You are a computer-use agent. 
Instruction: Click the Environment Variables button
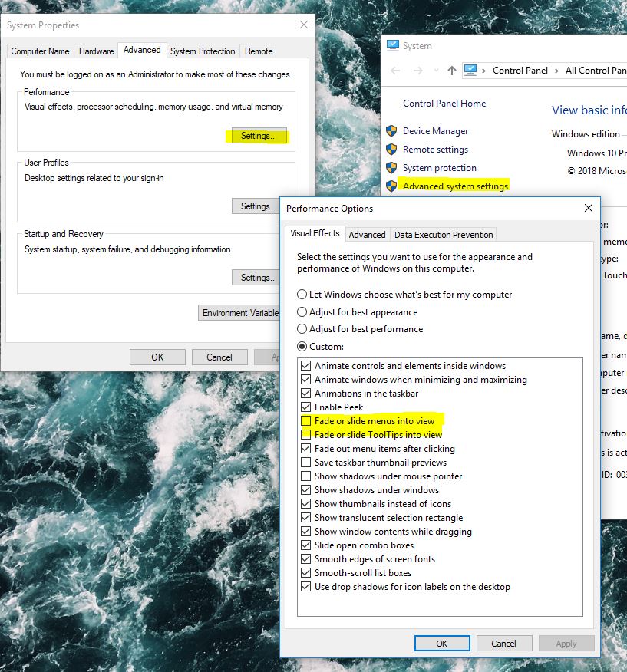click(240, 313)
